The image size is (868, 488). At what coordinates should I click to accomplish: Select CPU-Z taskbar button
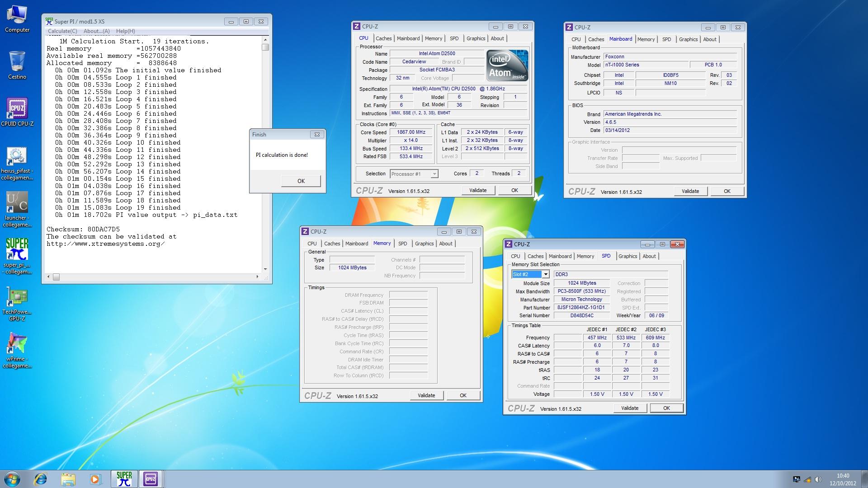(x=151, y=479)
